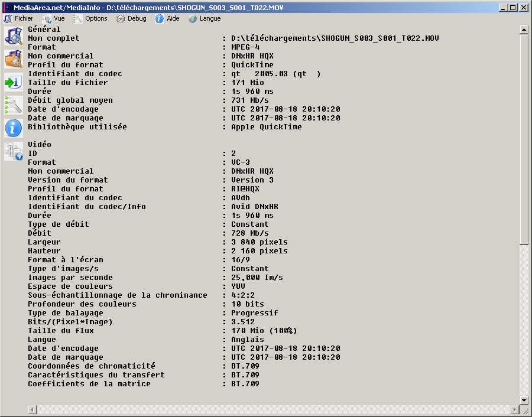Click the 'Version 3' value

click(x=252, y=180)
